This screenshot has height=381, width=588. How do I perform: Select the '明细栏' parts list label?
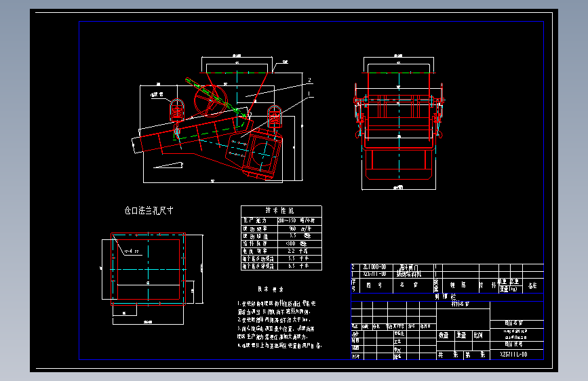[446, 296]
